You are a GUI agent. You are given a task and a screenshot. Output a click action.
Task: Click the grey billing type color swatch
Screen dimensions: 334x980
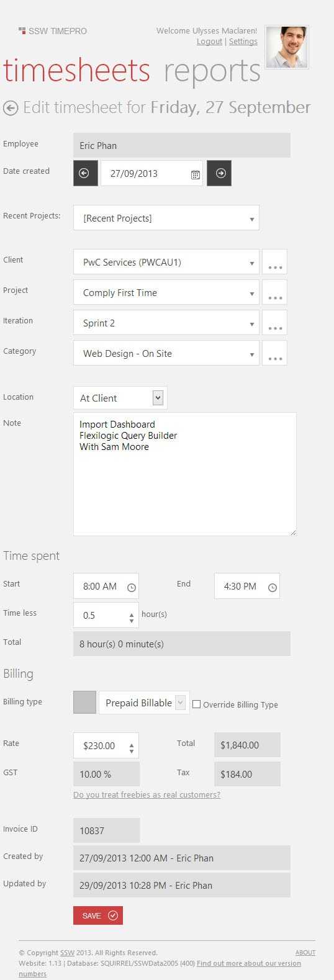click(84, 703)
